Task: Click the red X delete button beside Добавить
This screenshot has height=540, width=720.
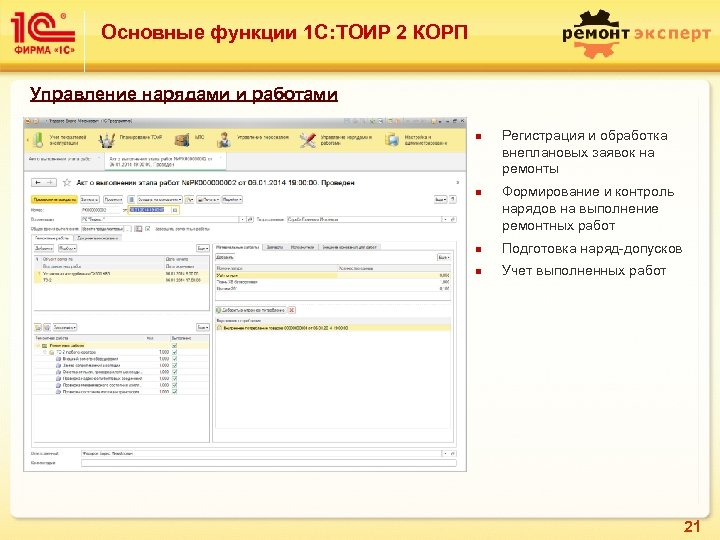Action: tap(292, 310)
